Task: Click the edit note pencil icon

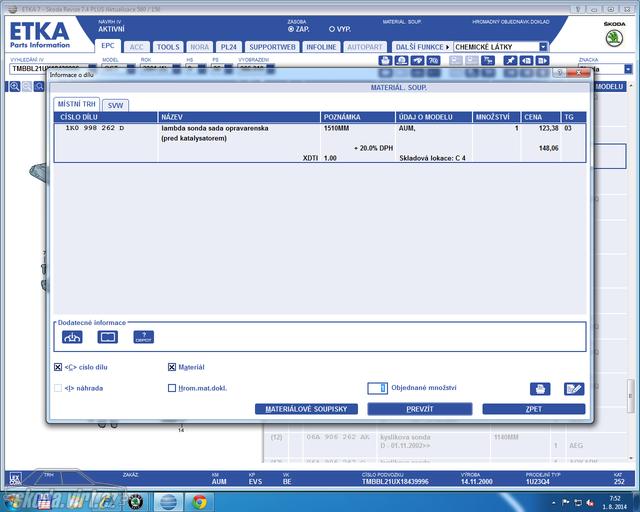Action: click(x=574, y=389)
